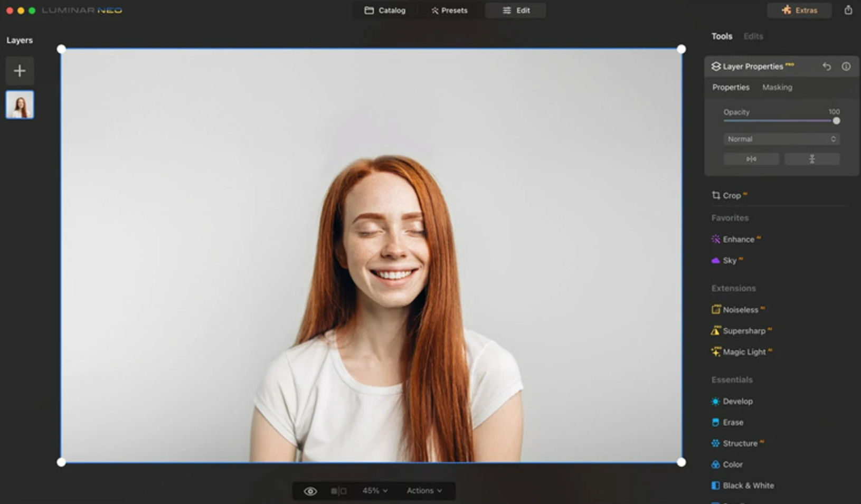Open the Presets view
The image size is (861, 504).
tap(449, 10)
